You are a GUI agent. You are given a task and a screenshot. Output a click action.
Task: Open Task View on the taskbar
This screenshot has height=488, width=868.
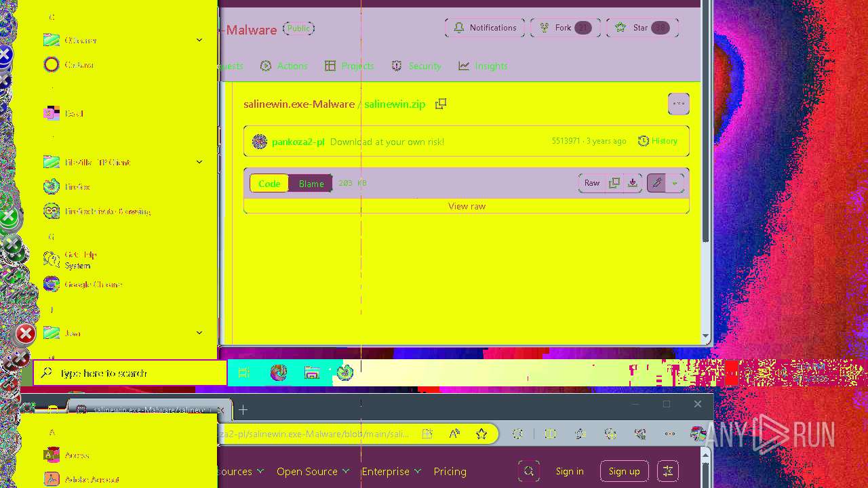[x=244, y=373]
